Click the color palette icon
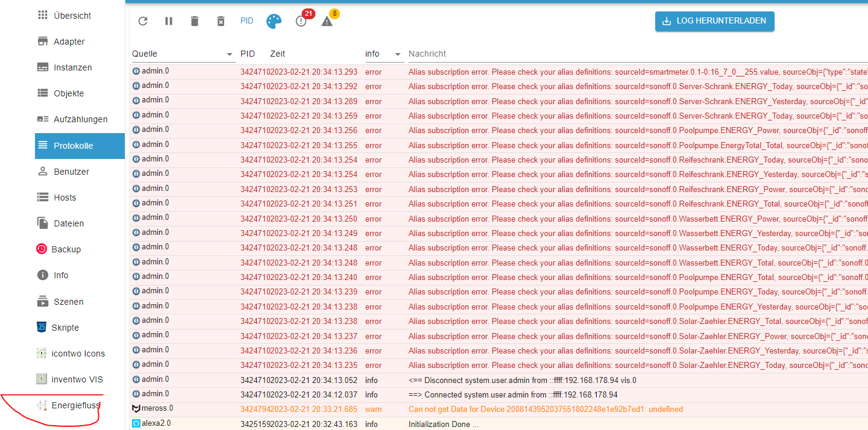This screenshot has height=430, width=868. tap(274, 21)
